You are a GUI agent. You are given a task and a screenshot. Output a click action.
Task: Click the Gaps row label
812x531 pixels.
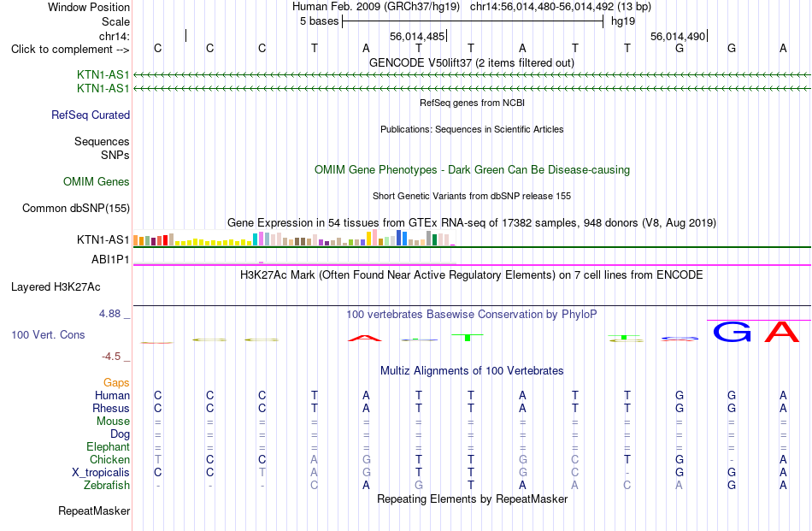point(116,382)
